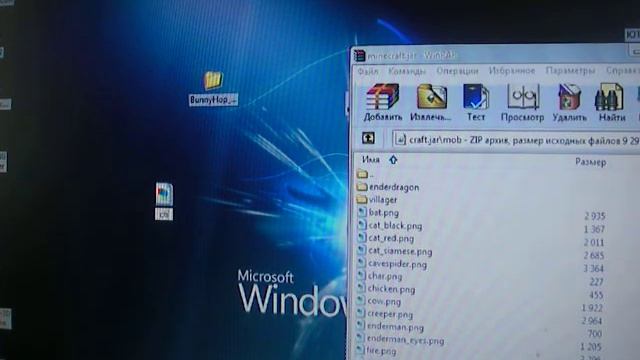
Task: Click the Найти (Find) toolbar icon
Action: (x=612, y=103)
